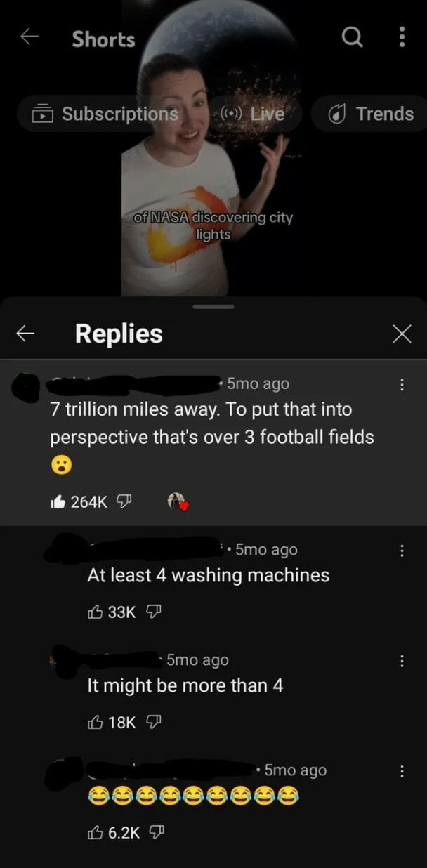The height and width of the screenshot is (868, 427).
Task: Open the search magnifier icon
Action: pos(352,37)
